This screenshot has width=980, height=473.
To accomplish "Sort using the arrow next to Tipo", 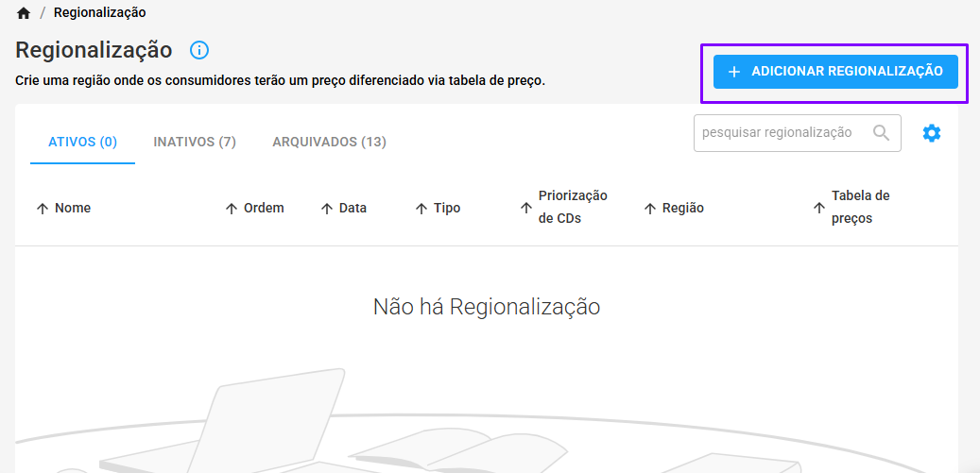I will pyautogui.click(x=421, y=209).
